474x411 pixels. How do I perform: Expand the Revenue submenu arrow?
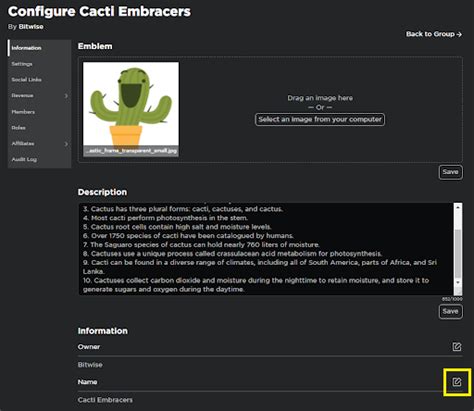pos(66,96)
